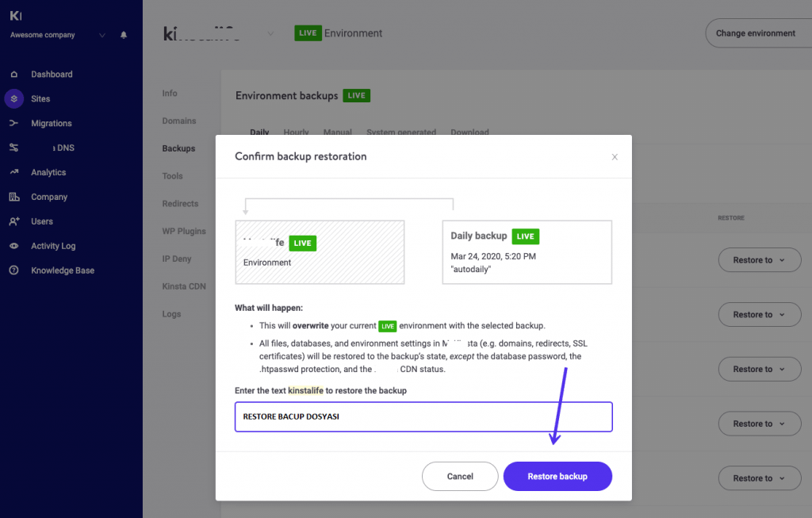Click the Change environment button

758,33
